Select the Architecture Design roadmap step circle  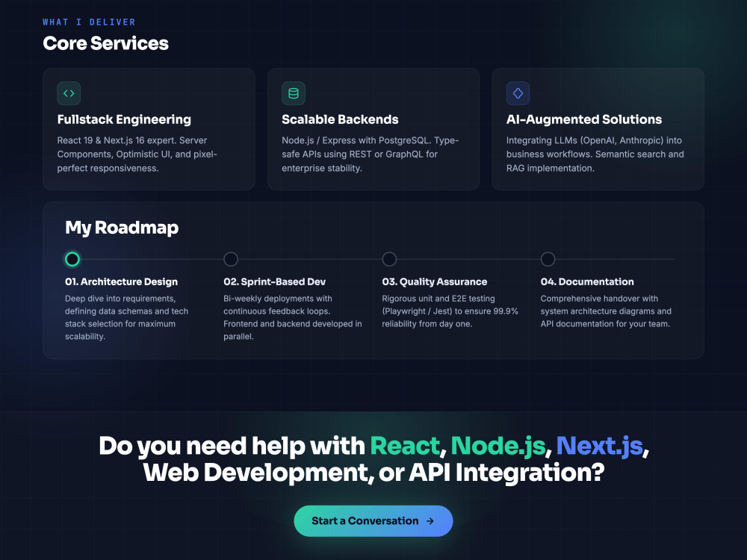(x=72, y=259)
